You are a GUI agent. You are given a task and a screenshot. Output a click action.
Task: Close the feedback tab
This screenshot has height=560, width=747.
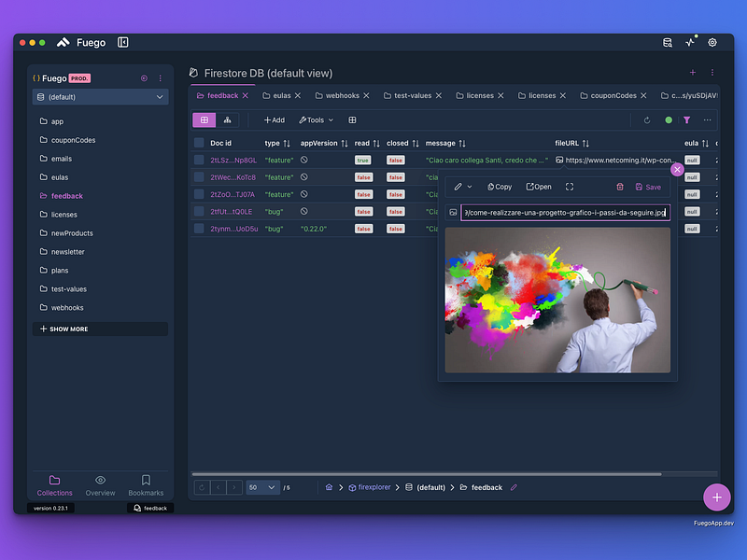(246, 95)
